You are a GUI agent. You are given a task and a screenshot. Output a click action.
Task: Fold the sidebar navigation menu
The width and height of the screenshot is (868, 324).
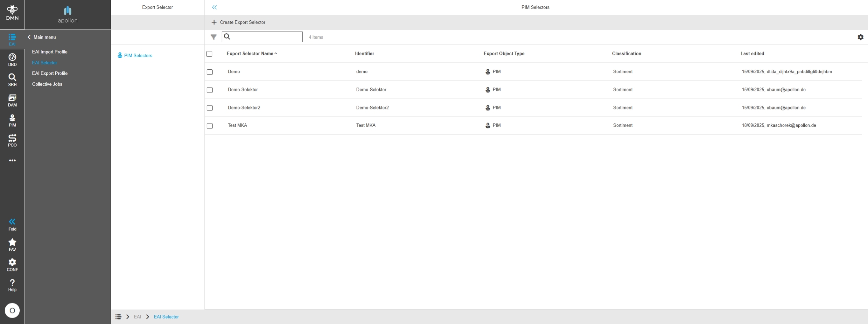pyautogui.click(x=12, y=224)
